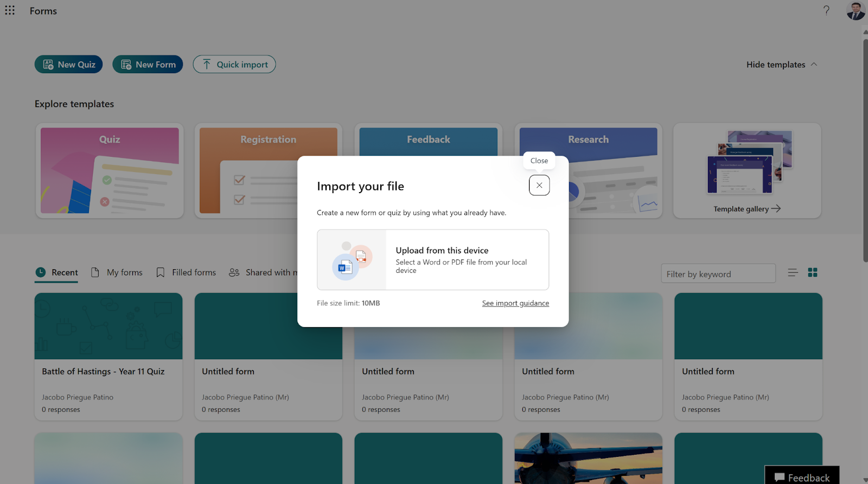The width and height of the screenshot is (868, 484).
Task: Click the New Quiz icon
Action: click(48, 65)
